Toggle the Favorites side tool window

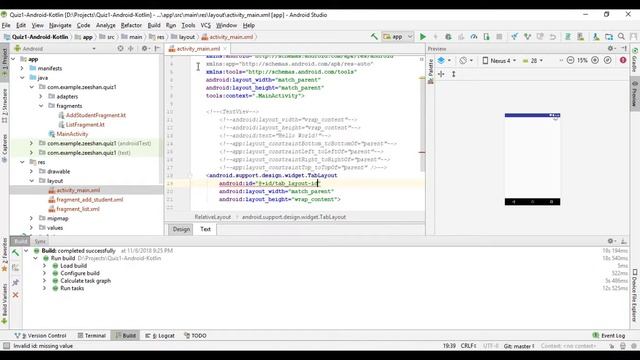pos(4,254)
